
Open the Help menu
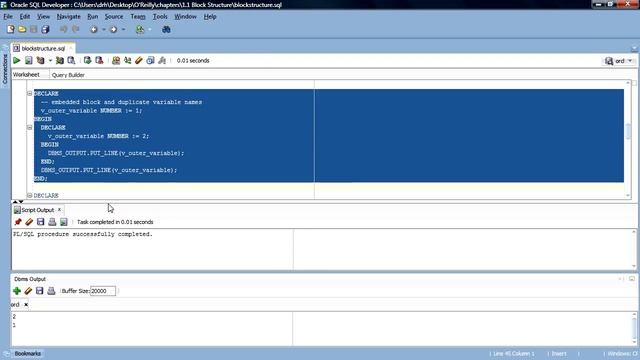pos(210,17)
